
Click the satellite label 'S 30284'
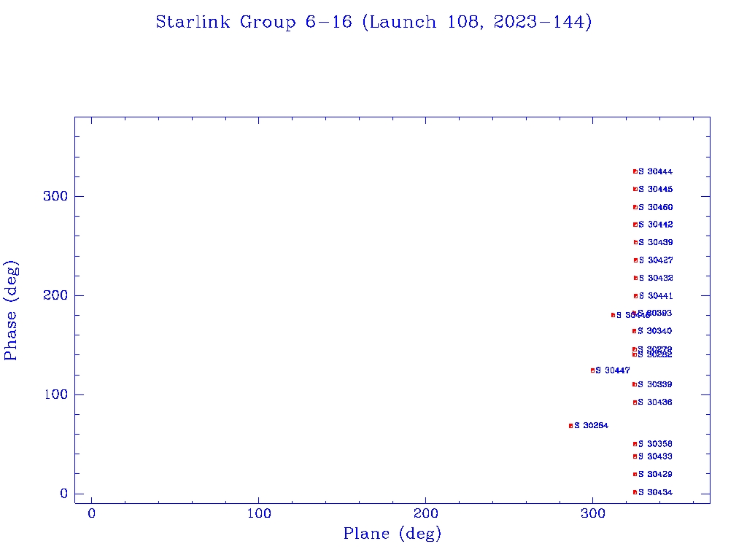591,426
